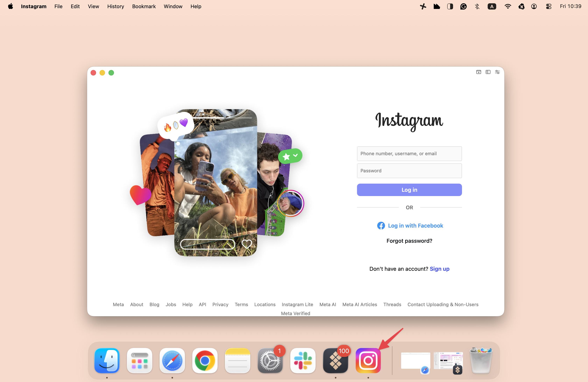Click the Bluetooth icon in the menu bar
The image size is (588, 382).
click(477, 6)
